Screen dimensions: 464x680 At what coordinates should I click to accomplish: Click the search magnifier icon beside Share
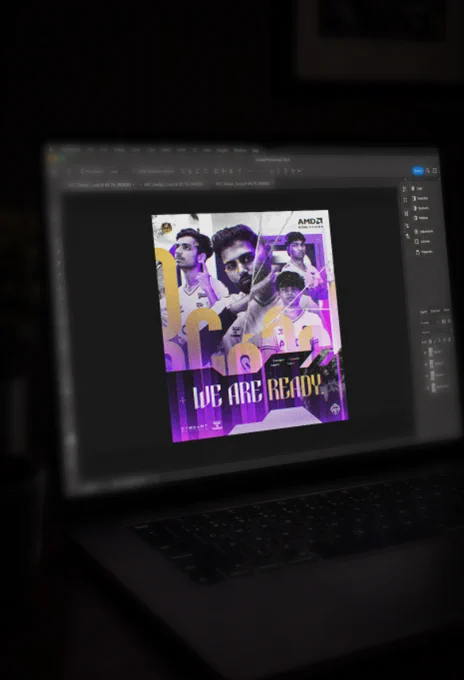(428, 171)
